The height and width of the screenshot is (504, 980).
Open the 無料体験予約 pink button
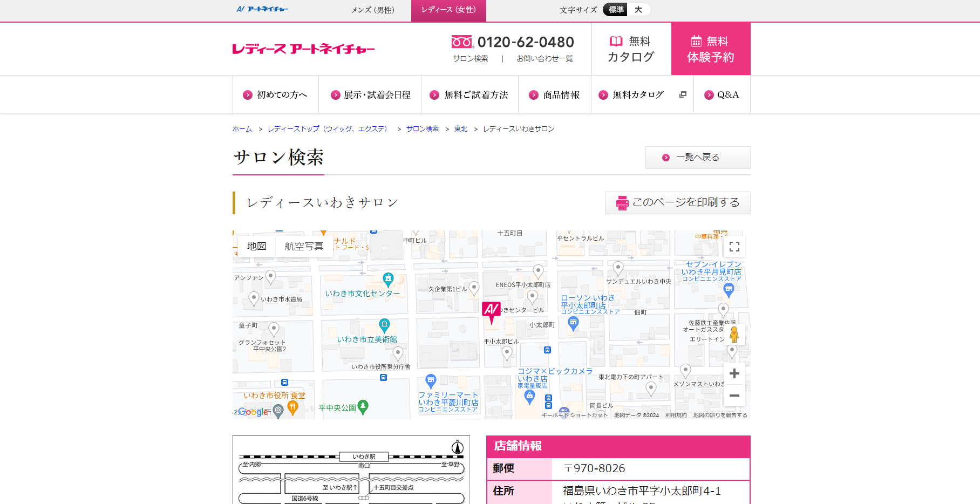[x=711, y=49]
